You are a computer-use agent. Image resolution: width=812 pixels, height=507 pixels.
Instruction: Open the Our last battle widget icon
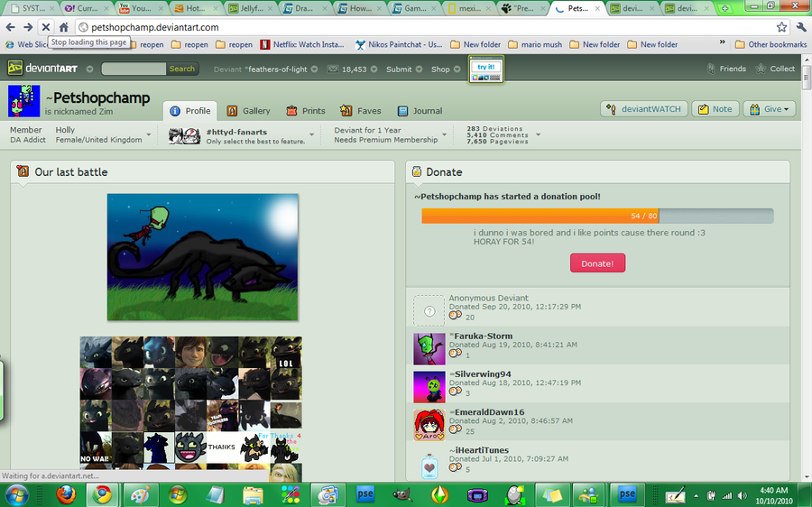click(x=23, y=171)
